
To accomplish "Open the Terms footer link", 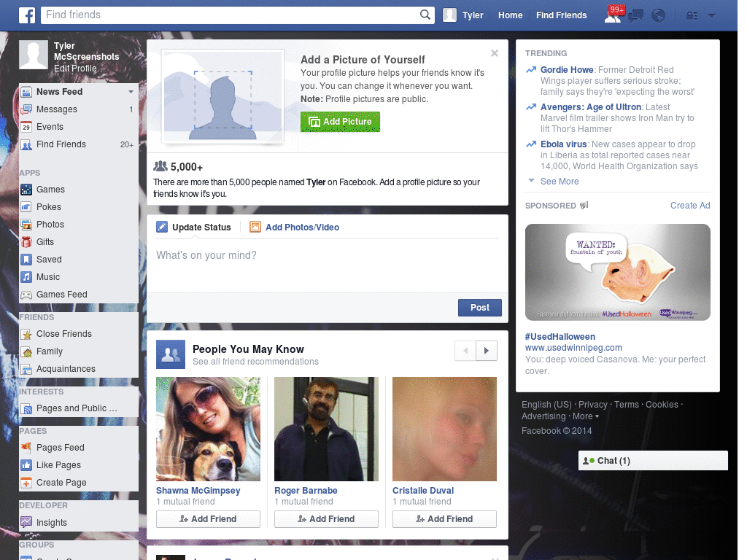I will click(x=627, y=404).
